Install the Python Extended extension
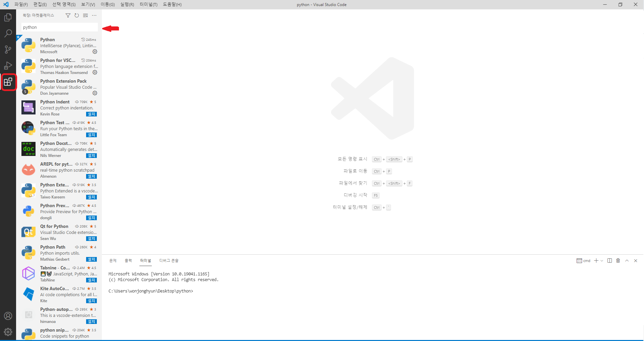 (91, 197)
